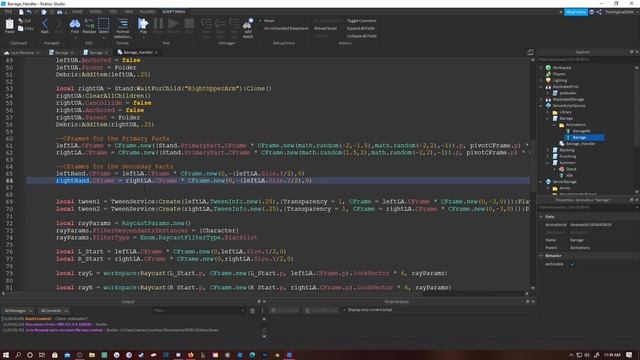Open the Windows Start menu
Image resolution: width=640 pixels, height=360 pixels.
pyautogui.click(x=6, y=355)
